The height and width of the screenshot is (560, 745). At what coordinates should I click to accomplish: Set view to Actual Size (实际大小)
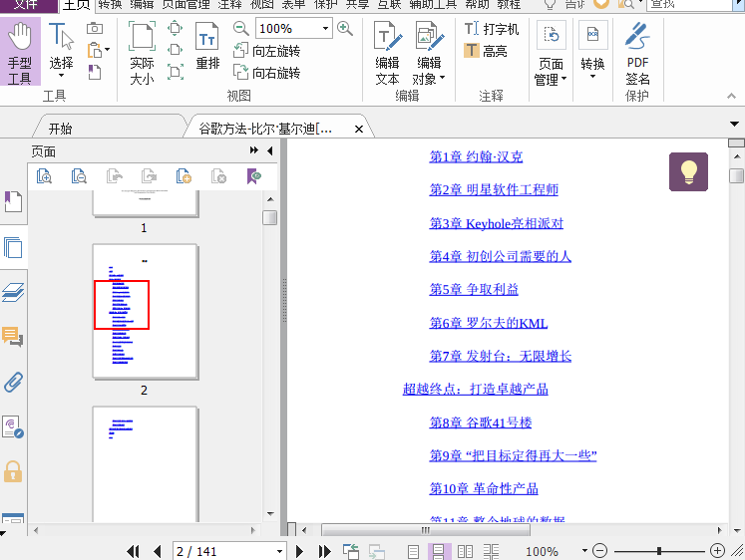point(142,53)
